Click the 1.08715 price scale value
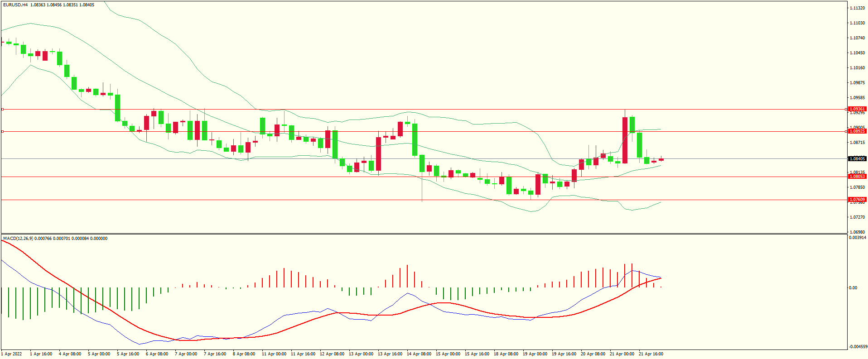Screen dimensions: 868x359 coord(858,143)
